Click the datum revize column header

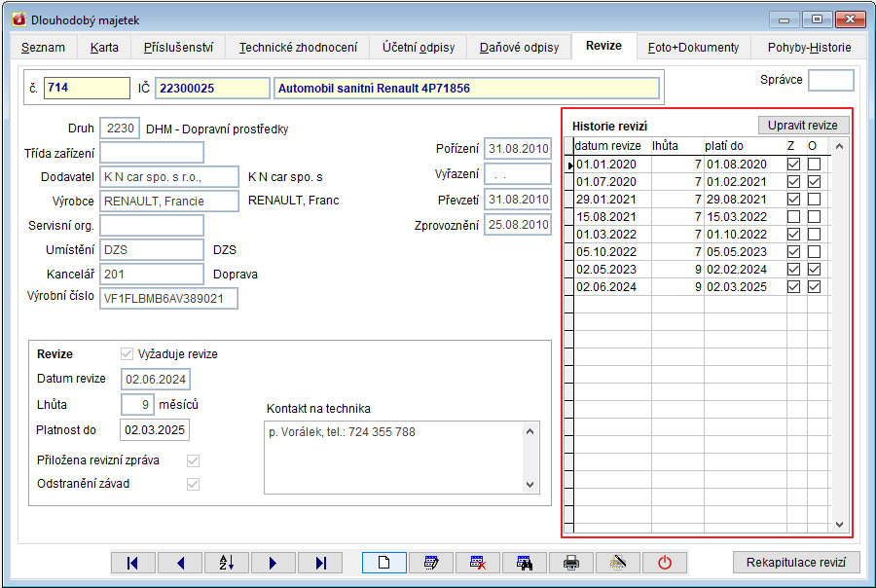pos(612,146)
